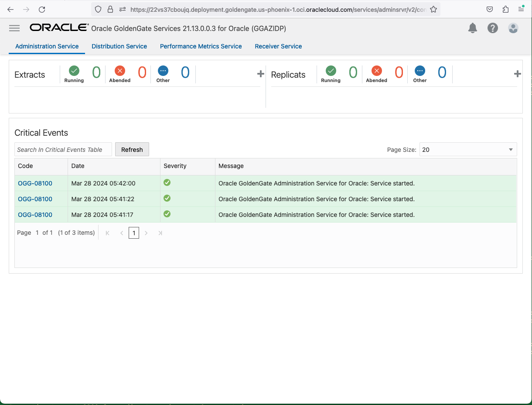This screenshot has height=405, width=532.
Task: Select the Receiver Service tab
Action: coord(278,46)
